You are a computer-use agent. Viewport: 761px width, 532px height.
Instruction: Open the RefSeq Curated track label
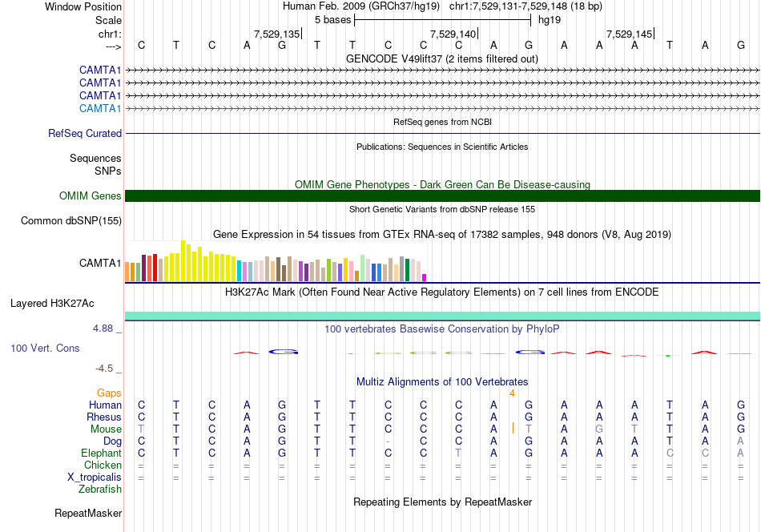coord(85,134)
